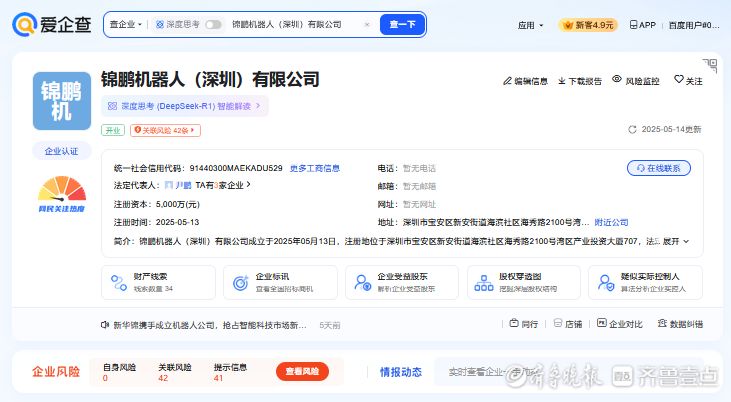Open the 企业受益股东 card
The height and width of the screenshot is (402, 731).
tap(402, 283)
